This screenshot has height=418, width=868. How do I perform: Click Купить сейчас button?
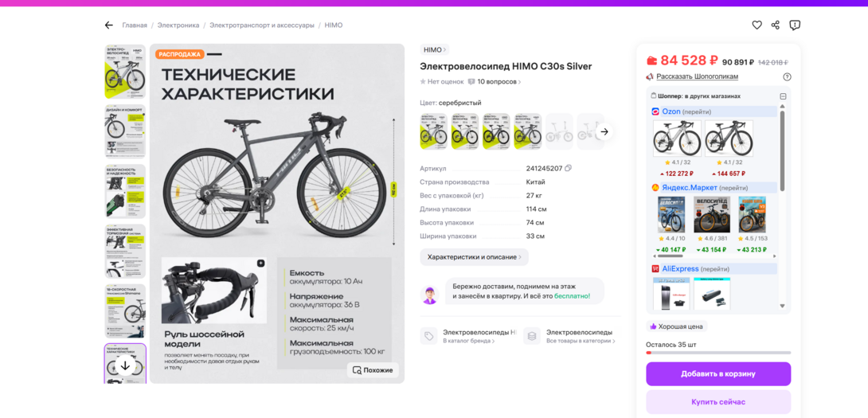(718, 402)
